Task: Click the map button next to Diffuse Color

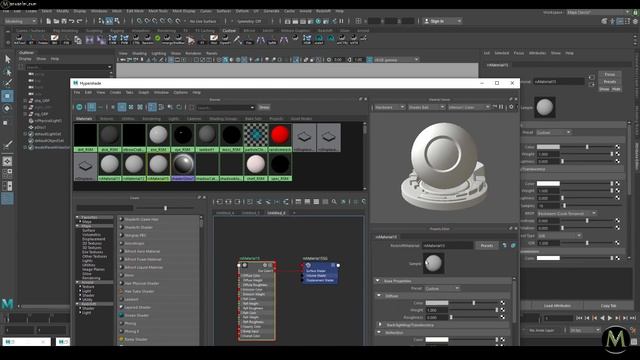Action: coord(502,303)
